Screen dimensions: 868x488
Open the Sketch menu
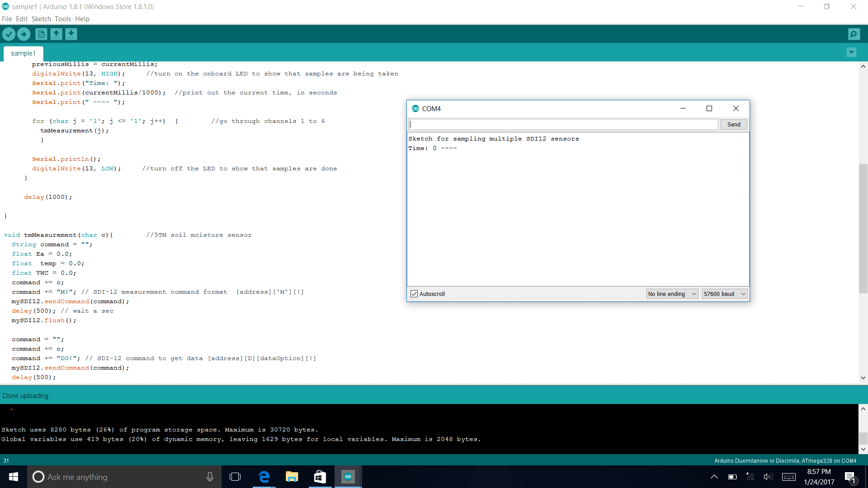point(41,19)
